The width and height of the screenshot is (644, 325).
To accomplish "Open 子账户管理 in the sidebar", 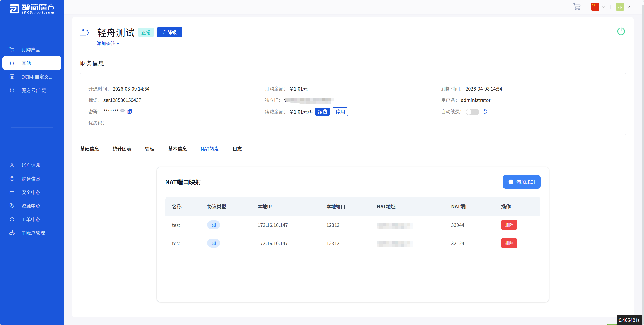I will [x=33, y=233].
